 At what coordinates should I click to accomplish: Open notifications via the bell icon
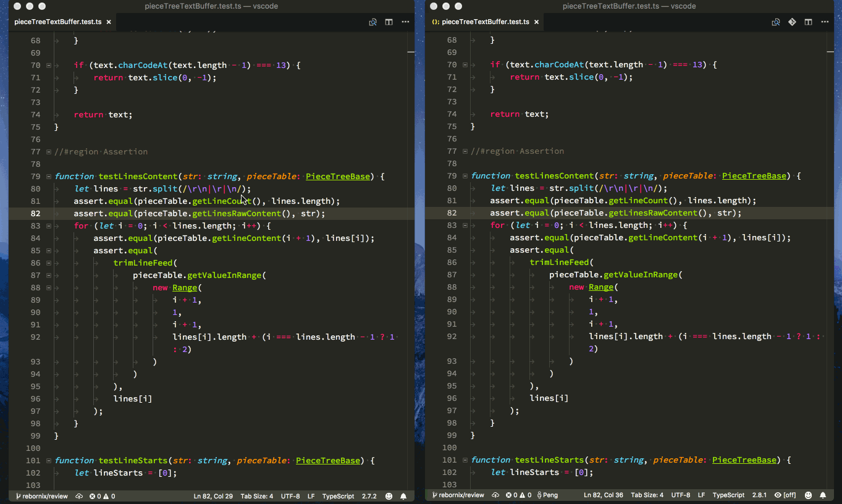point(823,495)
